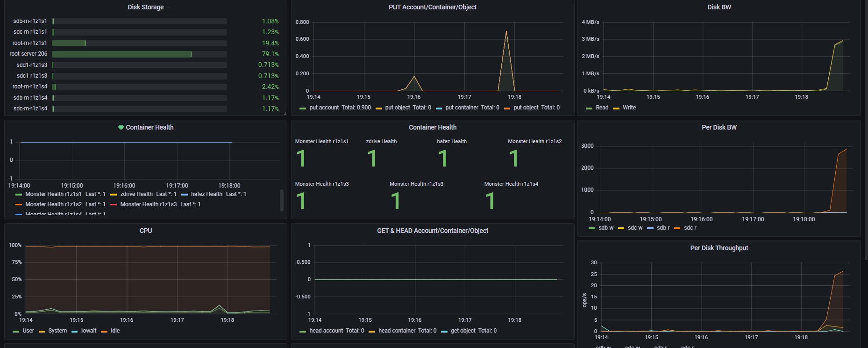Click the sdb-m-r1z1s4 row label
The width and height of the screenshot is (868, 348).
point(30,98)
